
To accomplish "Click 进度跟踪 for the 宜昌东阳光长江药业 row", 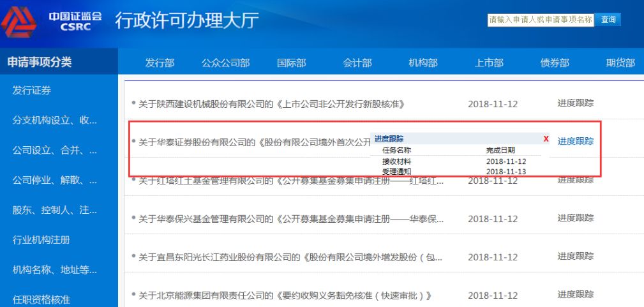I will [x=576, y=257].
